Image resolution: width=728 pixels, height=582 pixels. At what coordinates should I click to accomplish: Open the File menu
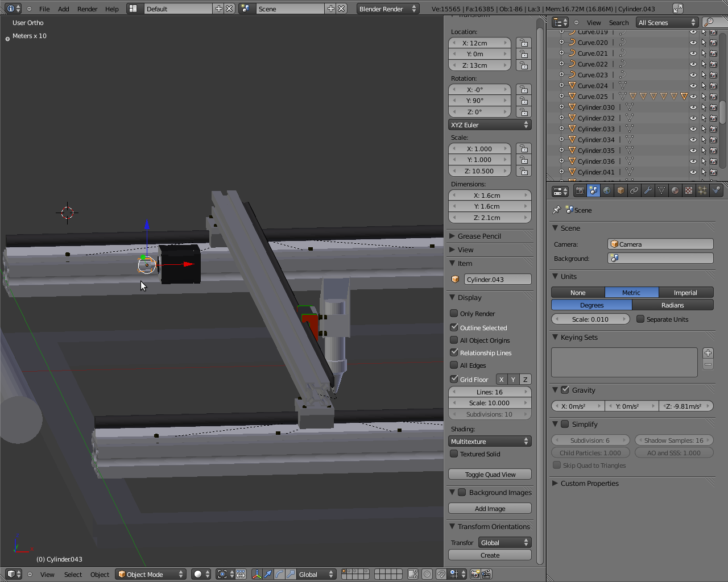click(x=44, y=9)
